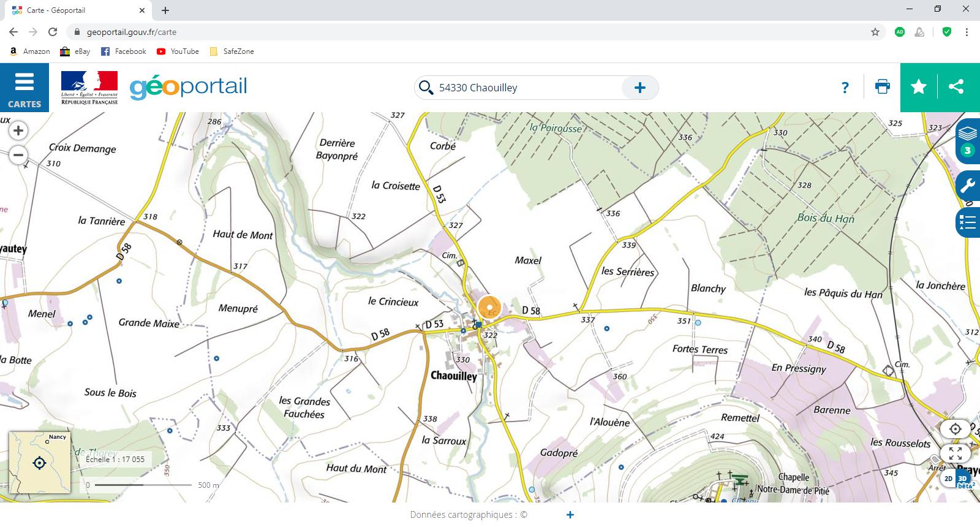Click the Bois du Han label on the map
Viewport: 980px width, 527px height.
[826, 218]
